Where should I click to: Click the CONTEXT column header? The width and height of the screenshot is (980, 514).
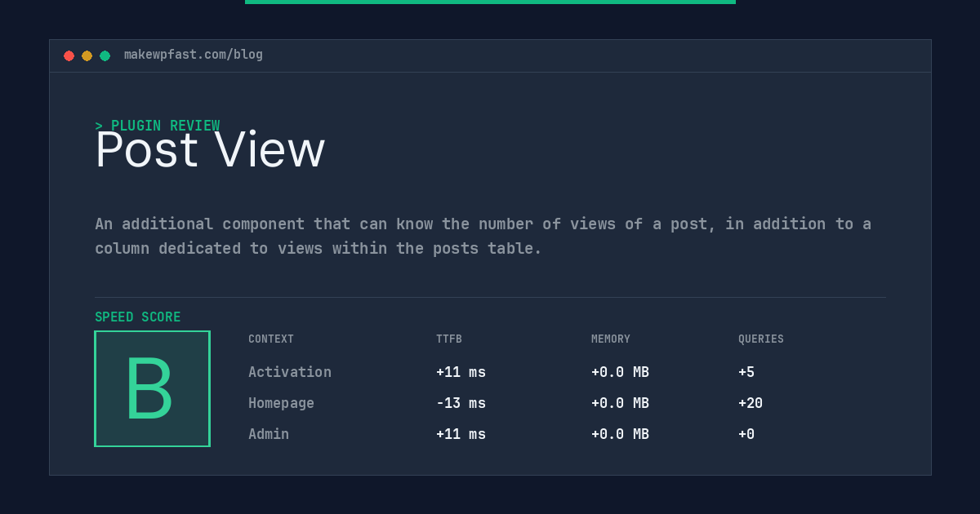click(x=271, y=339)
